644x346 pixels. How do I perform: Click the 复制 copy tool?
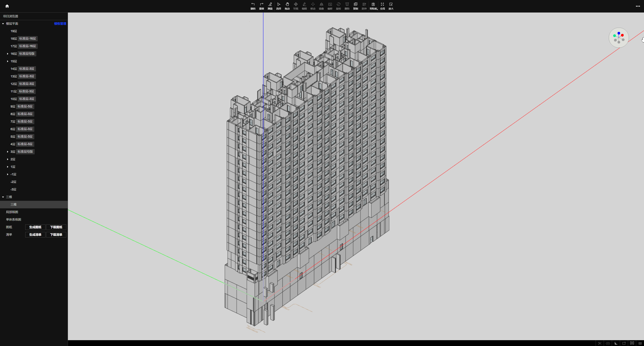point(356,6)
